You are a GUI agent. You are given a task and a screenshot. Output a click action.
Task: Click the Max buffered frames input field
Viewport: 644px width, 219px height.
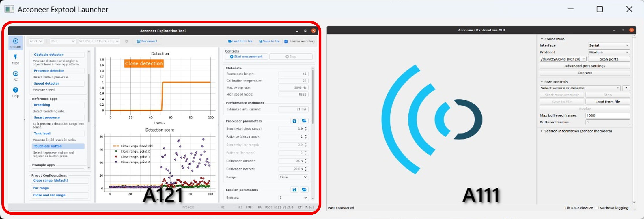coord(608,115)
